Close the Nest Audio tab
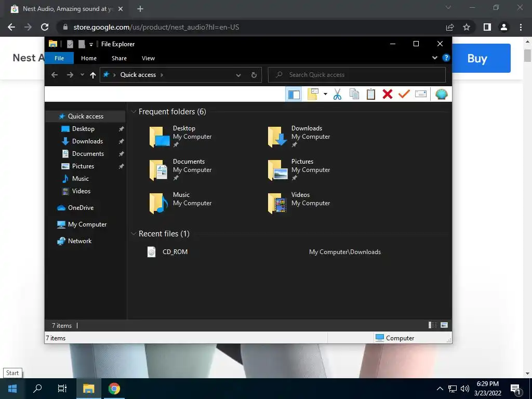532x399 pixels. 121,9
